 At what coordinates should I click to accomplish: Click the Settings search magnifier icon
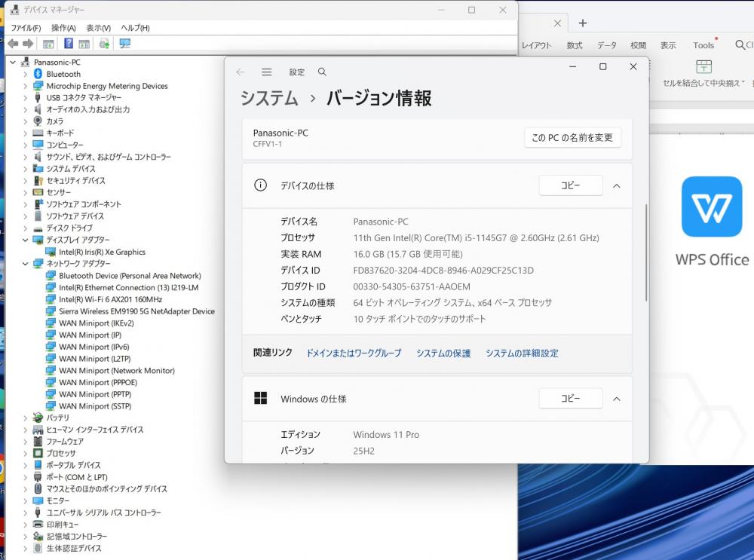pyautogui.click(x=322, y=72)
